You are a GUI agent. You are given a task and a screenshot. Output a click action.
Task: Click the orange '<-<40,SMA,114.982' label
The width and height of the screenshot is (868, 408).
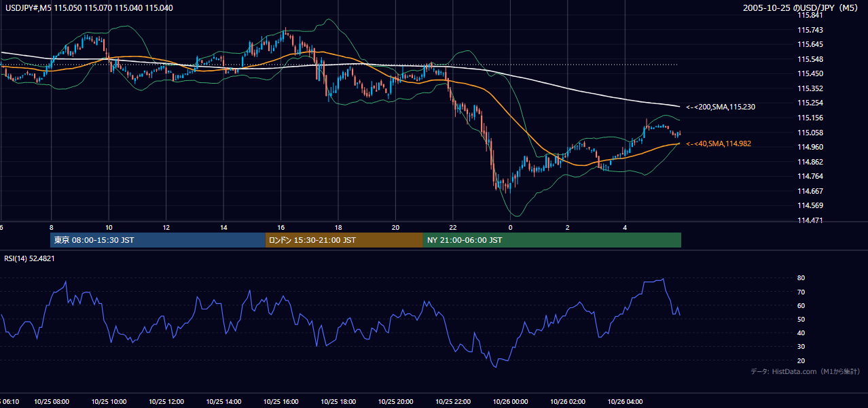719,143
